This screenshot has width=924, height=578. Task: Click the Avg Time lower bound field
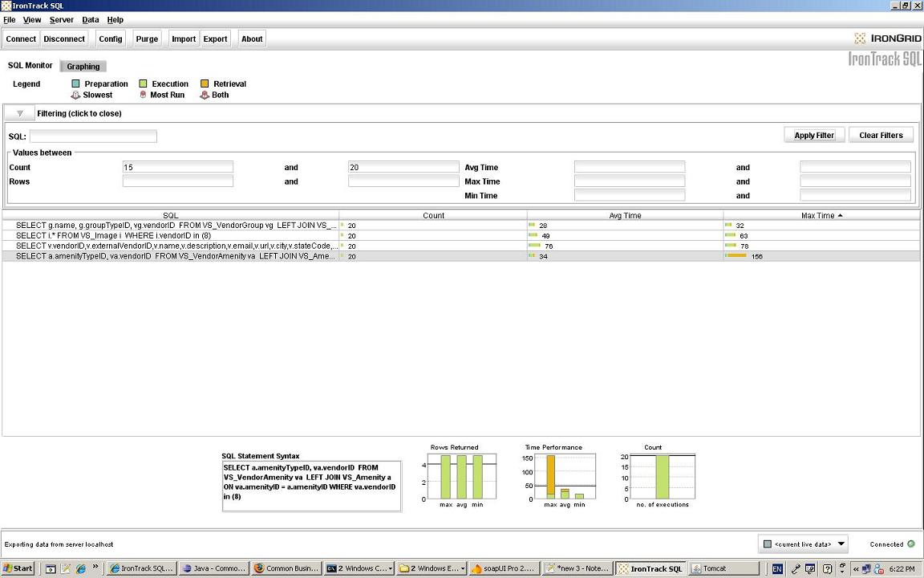(x=630, y=167)
